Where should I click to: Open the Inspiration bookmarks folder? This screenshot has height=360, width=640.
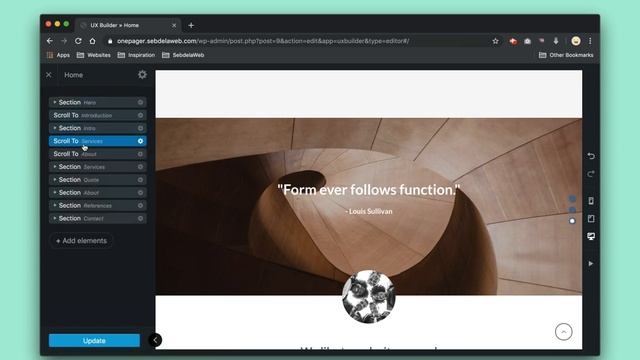click(136, 55)
